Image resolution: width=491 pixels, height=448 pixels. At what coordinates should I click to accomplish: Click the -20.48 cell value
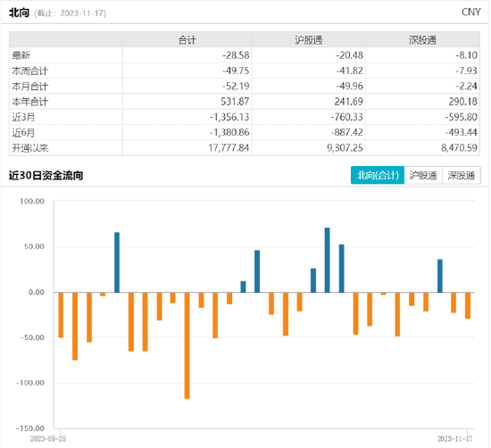click(x=349, y=55)
